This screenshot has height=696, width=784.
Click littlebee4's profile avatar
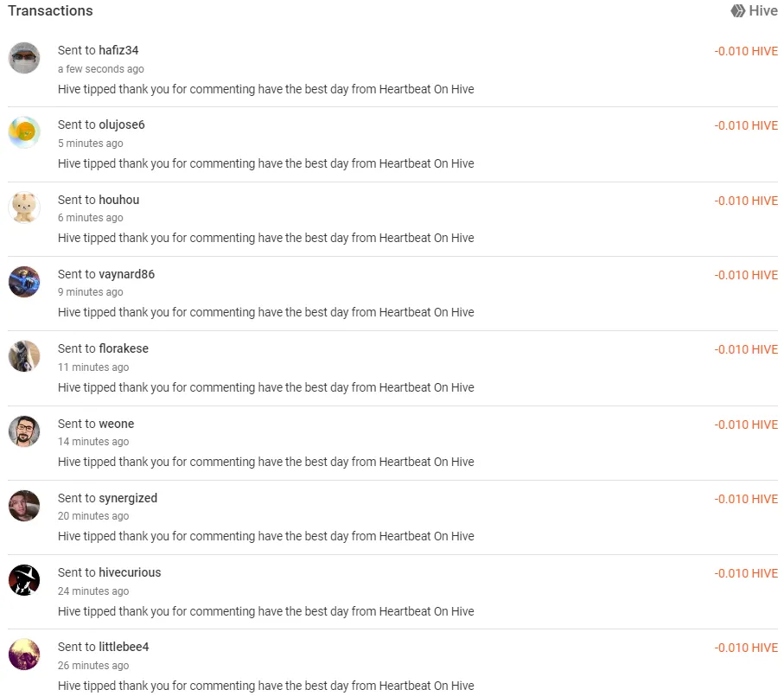24,654
